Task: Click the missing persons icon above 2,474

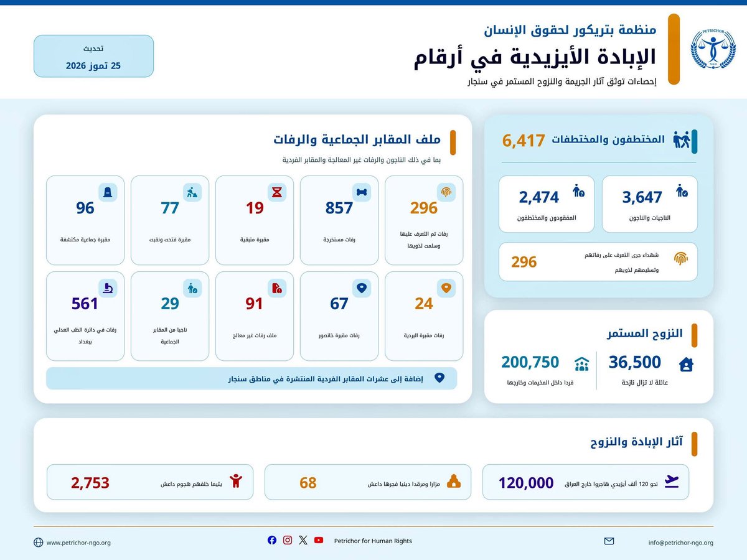Action: click(x=578, y=190)
